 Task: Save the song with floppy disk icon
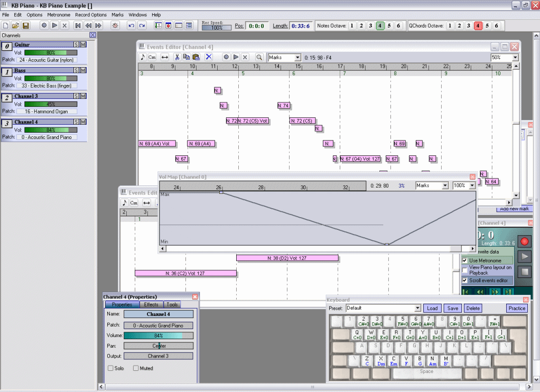pos(25,25)
